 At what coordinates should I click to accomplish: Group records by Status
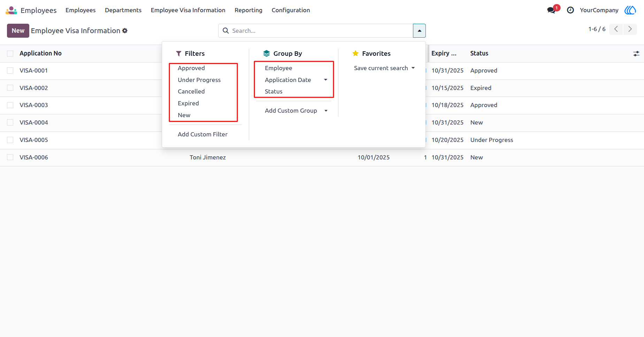[x=274, y=91]
